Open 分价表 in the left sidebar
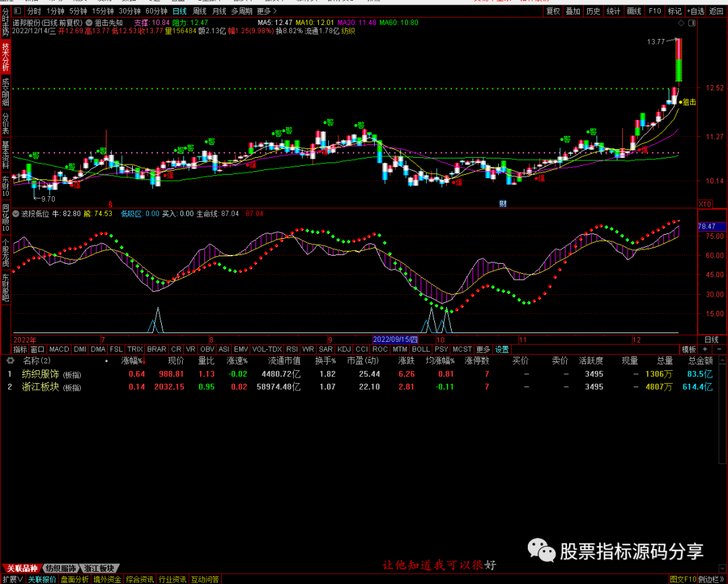This screenshot has width=728, height=584. coord(5,123)
